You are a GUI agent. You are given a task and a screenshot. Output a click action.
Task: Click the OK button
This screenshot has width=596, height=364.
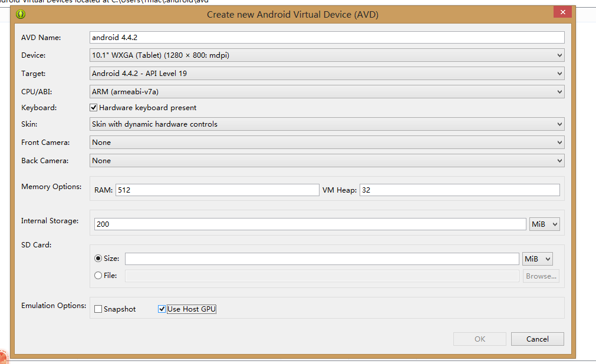click(480, 339)
